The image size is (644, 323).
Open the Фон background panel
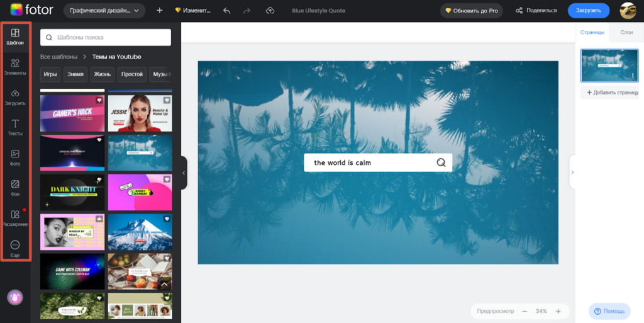[15, 188]
